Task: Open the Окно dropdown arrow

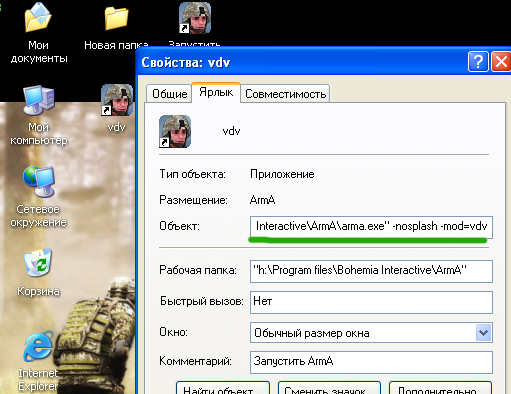Action: 483,332
